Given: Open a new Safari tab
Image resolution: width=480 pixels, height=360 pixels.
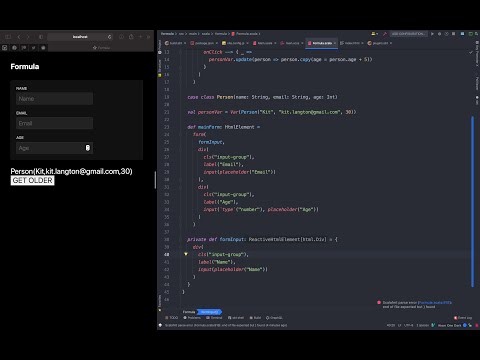Looking at the screenshot, I should point(140,37).
